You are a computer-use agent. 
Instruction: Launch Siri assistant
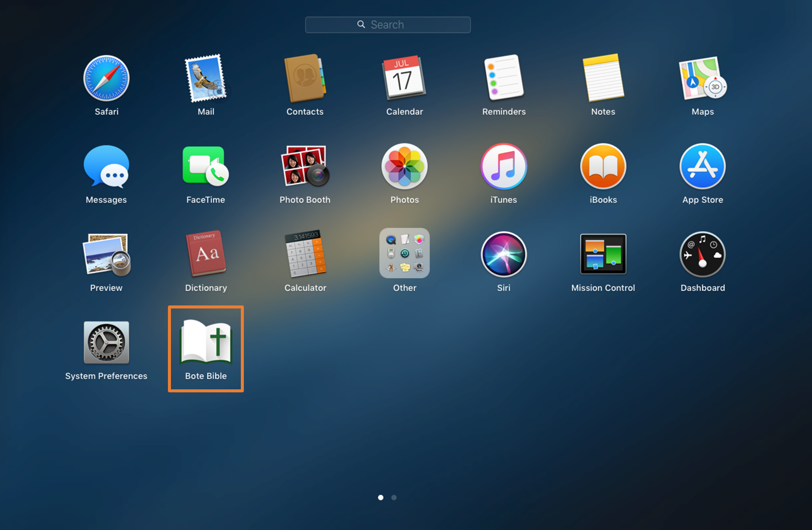coord(504,255)
